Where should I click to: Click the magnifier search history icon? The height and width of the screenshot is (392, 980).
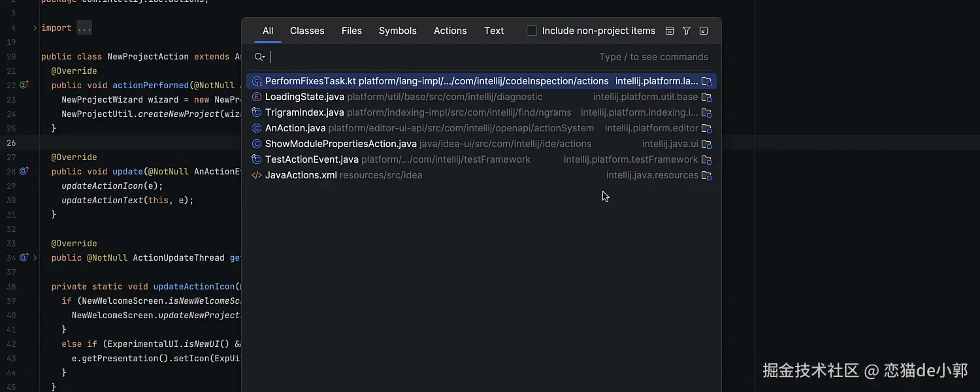[259, 57]
